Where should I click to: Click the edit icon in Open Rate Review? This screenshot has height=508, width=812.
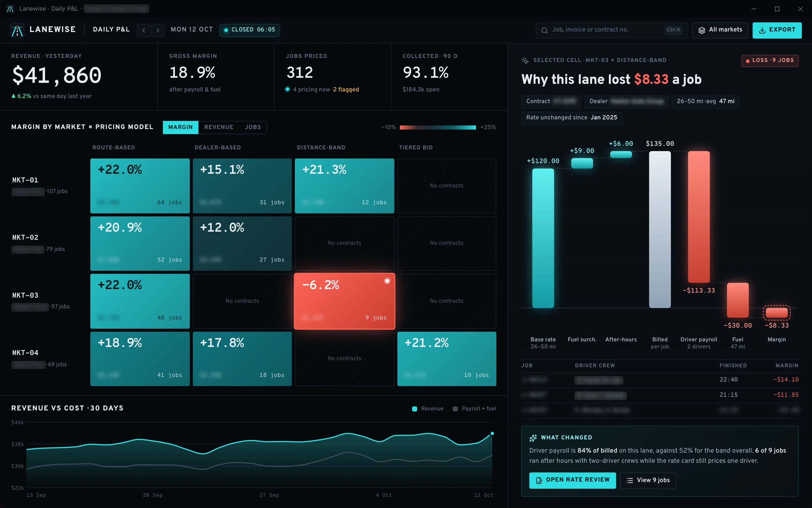tap(539, 480)
